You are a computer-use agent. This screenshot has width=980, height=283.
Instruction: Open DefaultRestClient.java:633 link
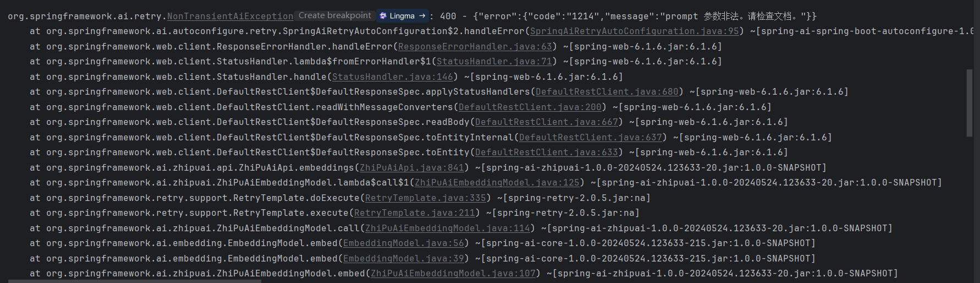pyautogui.click(x=547, y=153)
